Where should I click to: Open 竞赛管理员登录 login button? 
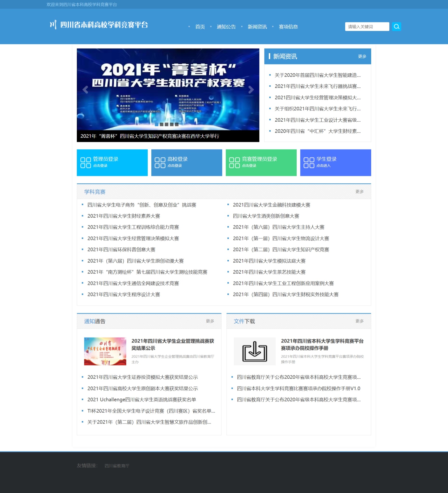click(261, 163)
